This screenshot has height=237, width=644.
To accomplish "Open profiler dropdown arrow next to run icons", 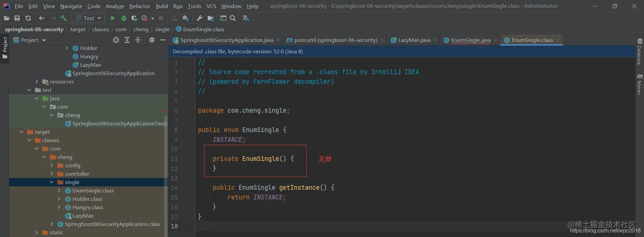I will pos(152,18).
